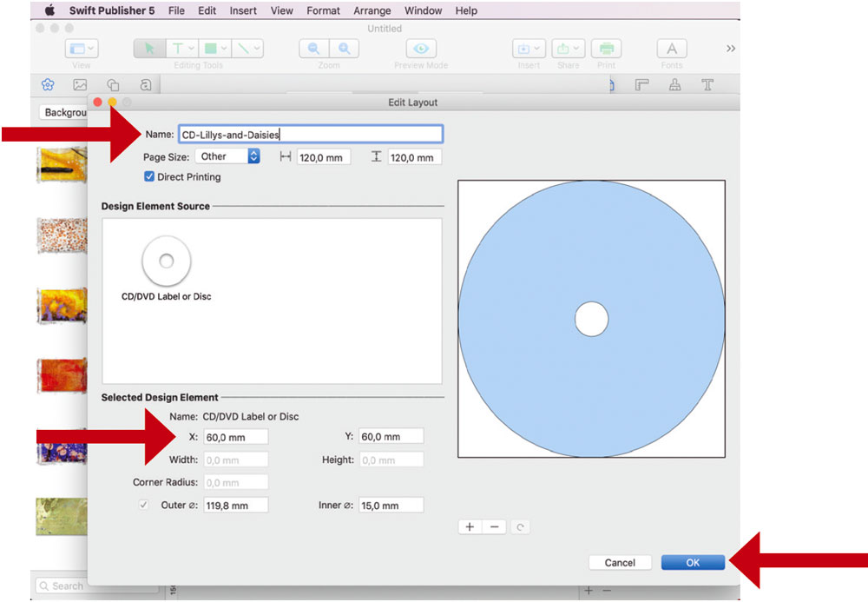Open the File menu
This screenshot has width=868, height=602.
176,10
